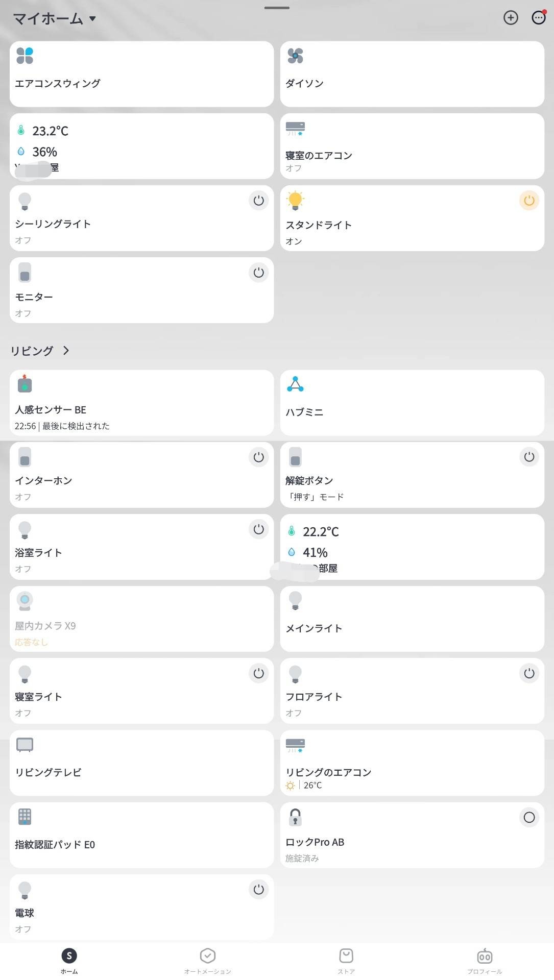
Task: Tap the air conditioner swing fan icon
Action: 25,56
